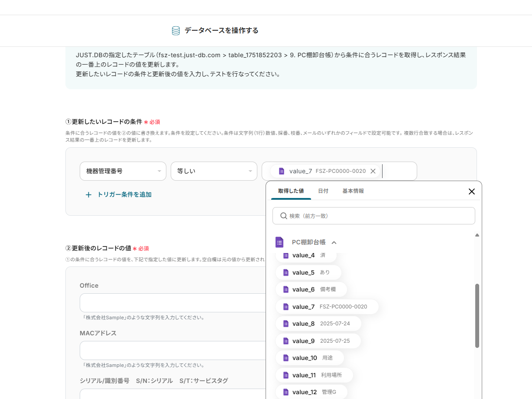Click the popup vertical scrollbar thumb
The image size is (532, 399).
tap(477, 315)
